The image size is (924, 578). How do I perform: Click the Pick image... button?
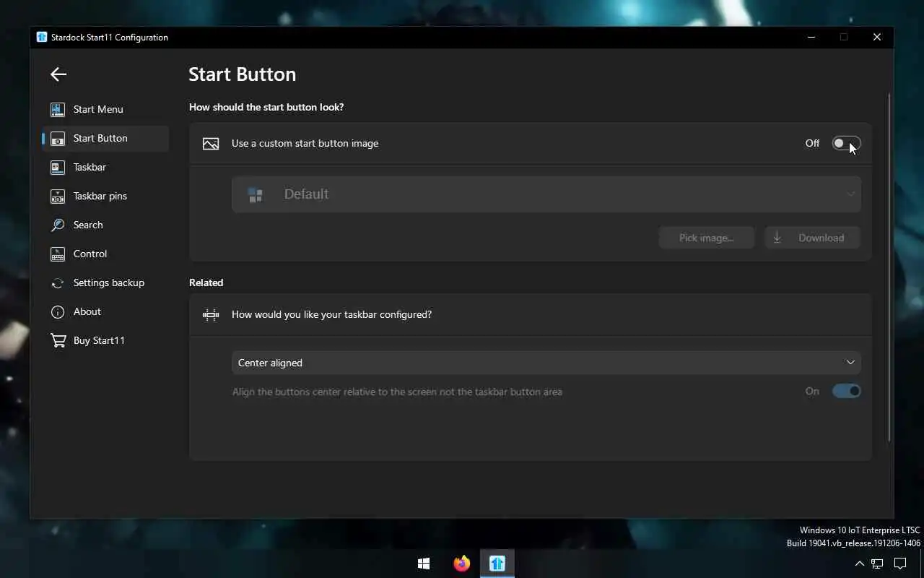706,238
